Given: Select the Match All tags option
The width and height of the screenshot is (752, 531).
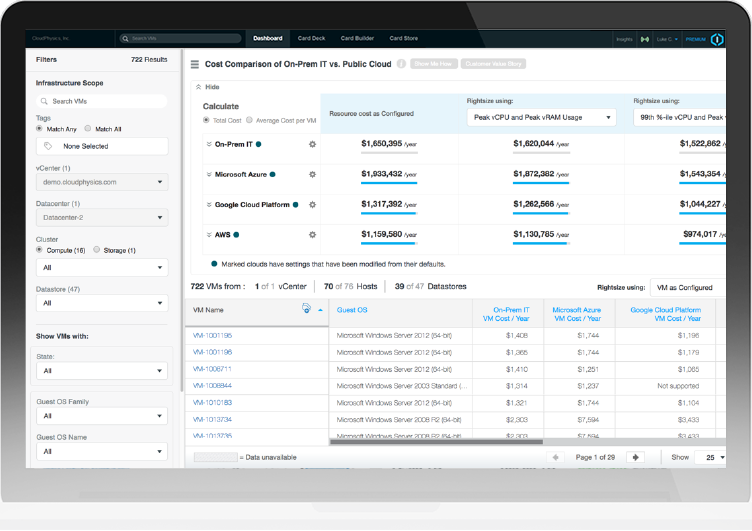Looking at the screenshot, I should click(87, 128).
